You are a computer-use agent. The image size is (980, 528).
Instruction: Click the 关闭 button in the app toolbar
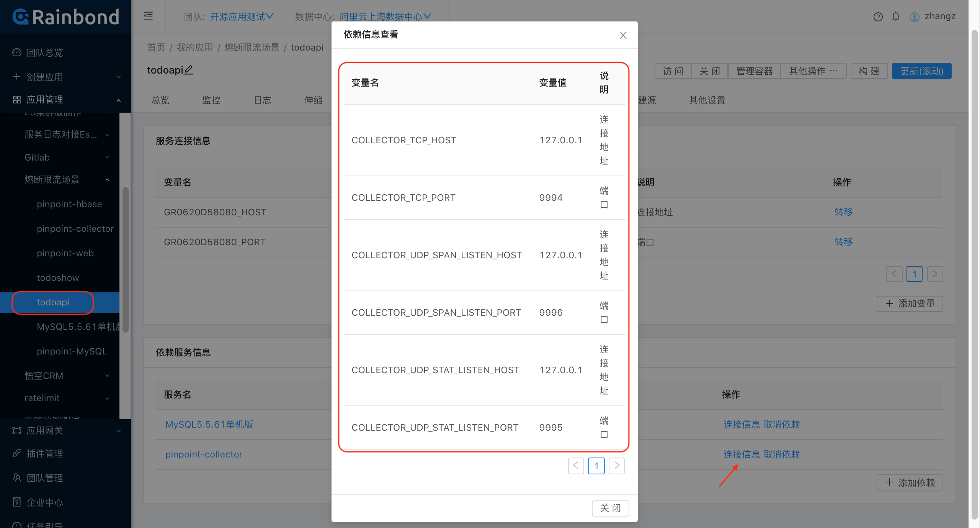pyautogui.click(x=710, y=71)
